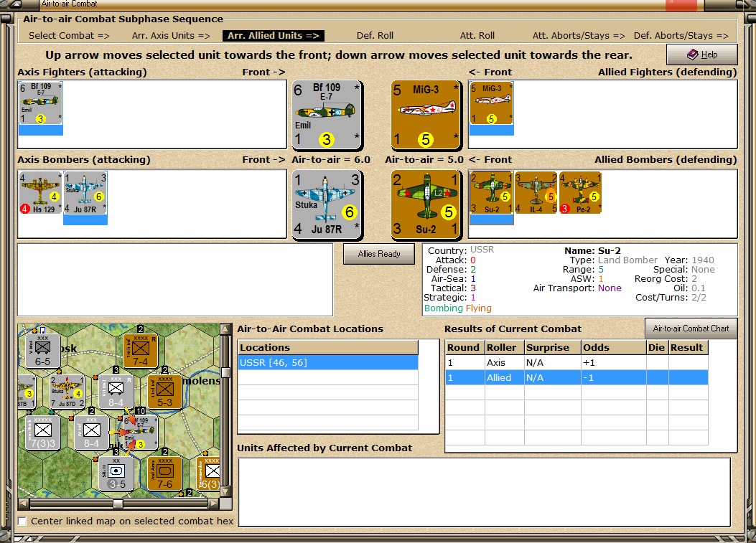This screenshot has width=756, height=543.
Task: Click the map's horizontal scrollbar left arrow
Action: click(23, 504)
